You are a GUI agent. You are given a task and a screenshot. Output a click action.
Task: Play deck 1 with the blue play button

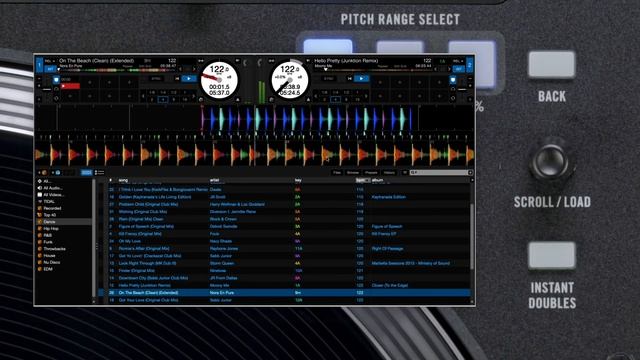(189, 78)
